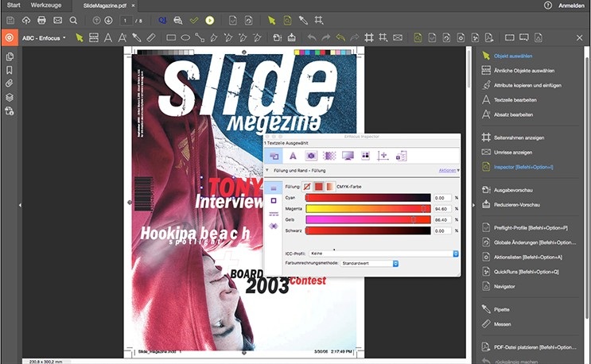Screen dimensions: 591x364
Task: Open QuickRuns entry
Action: (x=526, y=271)
